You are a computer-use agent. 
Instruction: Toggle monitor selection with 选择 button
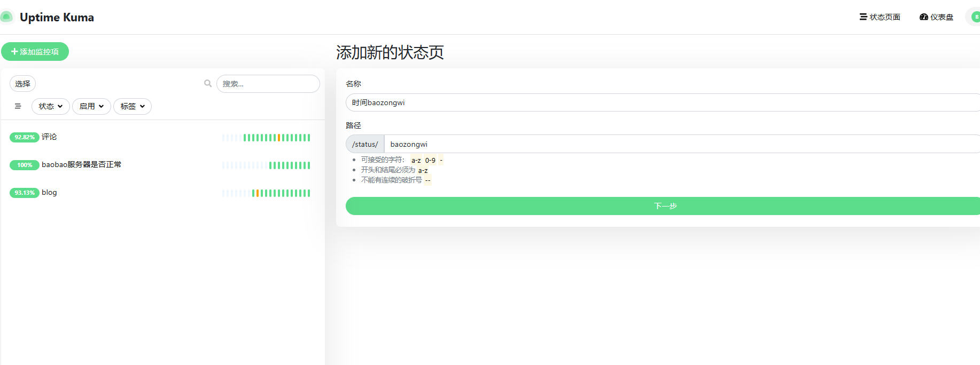click(x=22, y=84)
